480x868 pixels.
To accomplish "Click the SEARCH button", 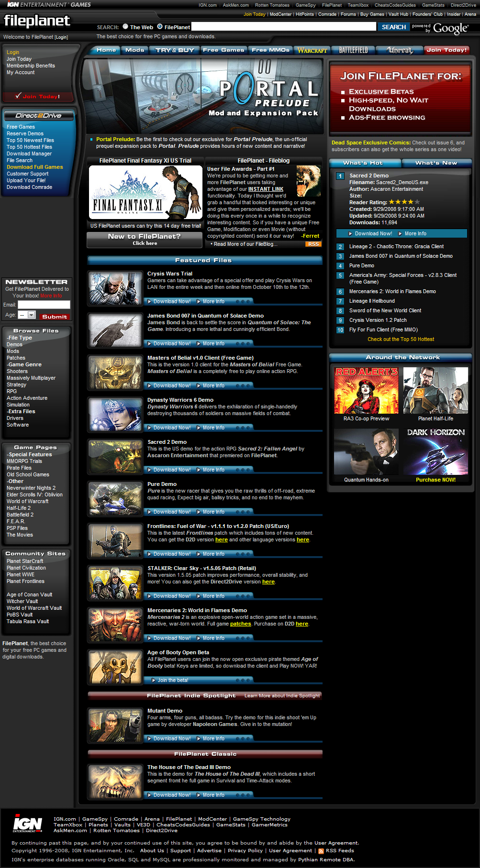I will tap(394, 27).
